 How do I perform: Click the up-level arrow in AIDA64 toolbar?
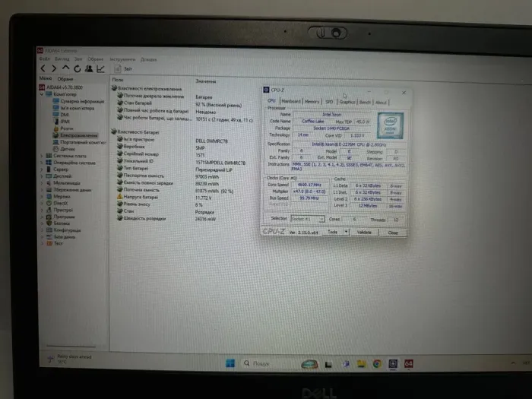[65, 68]
